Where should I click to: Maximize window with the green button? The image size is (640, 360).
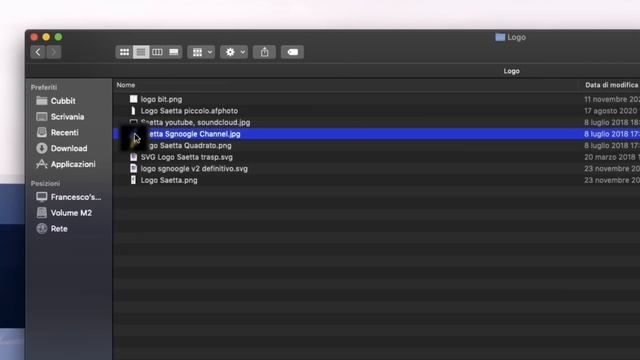click(x=58, y=37)
